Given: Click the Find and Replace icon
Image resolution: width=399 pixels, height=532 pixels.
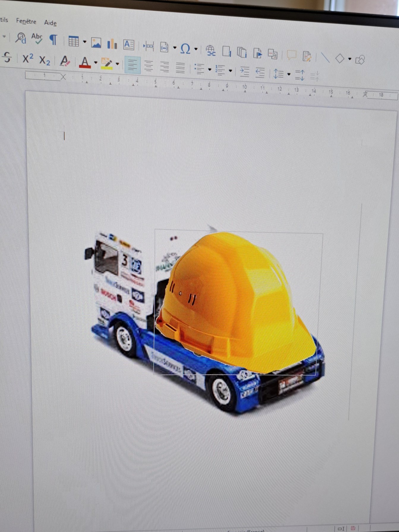Looking at the screenshot, I should tap(20, 38).
